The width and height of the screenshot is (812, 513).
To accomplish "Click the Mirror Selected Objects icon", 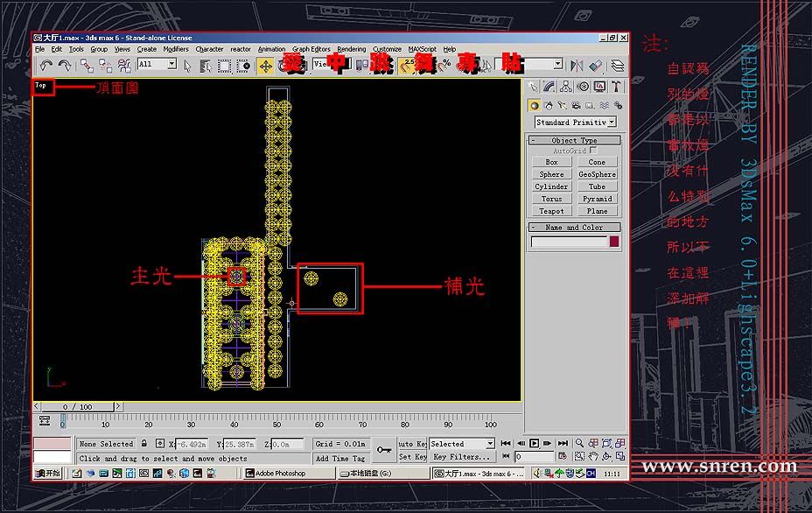I will pyautogui.click(x=577, y=66).
